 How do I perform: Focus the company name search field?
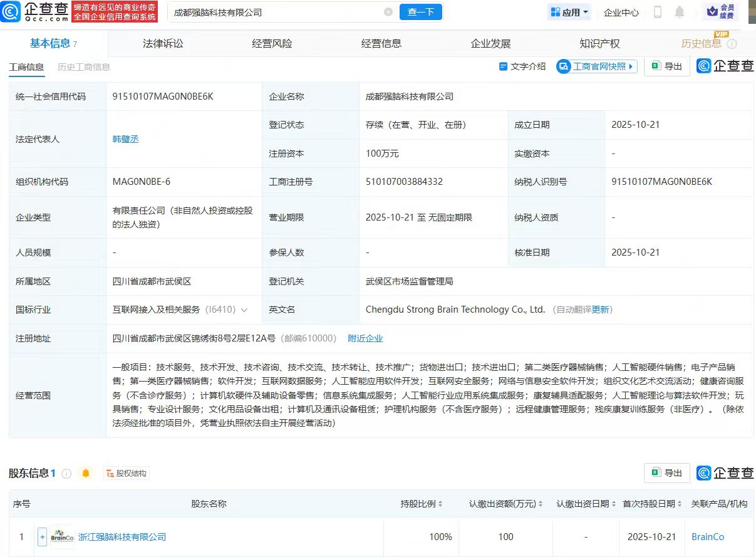pos(276,12)
